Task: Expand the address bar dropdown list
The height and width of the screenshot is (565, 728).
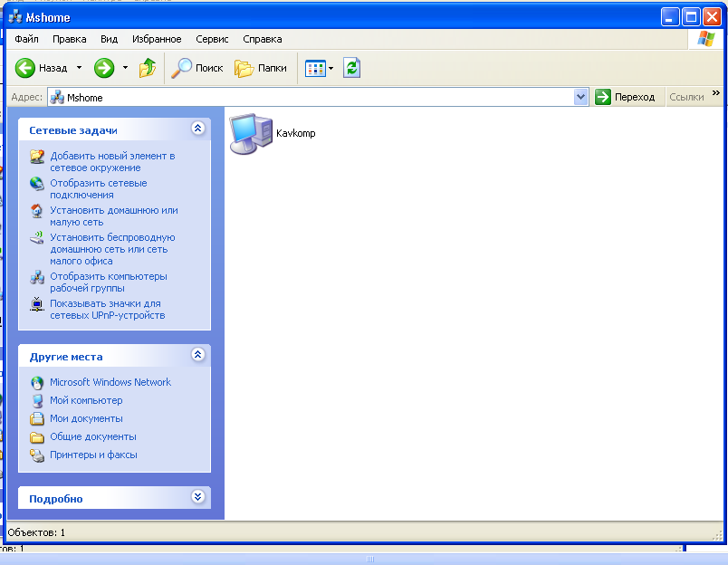Action: [580, 97]
